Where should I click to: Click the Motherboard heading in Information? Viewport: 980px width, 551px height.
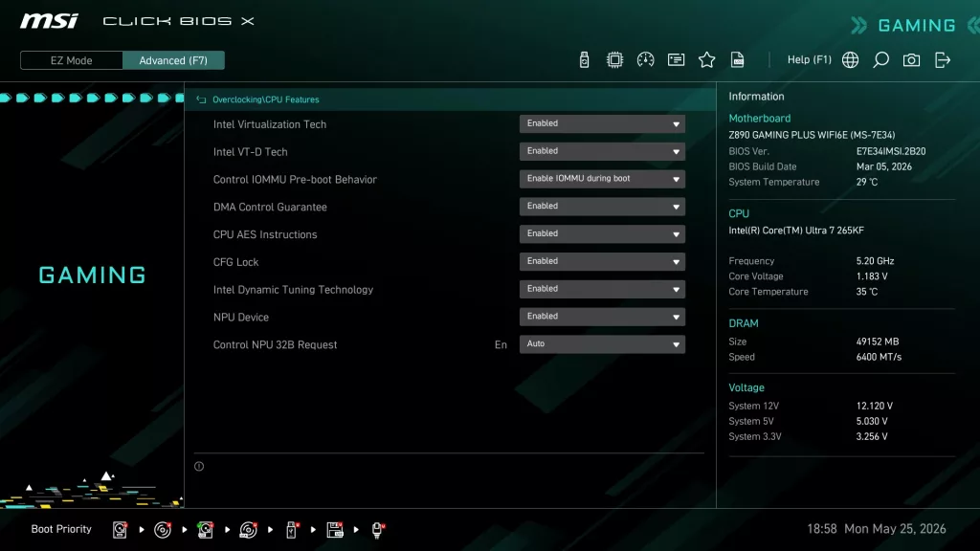tap(759, 118)
